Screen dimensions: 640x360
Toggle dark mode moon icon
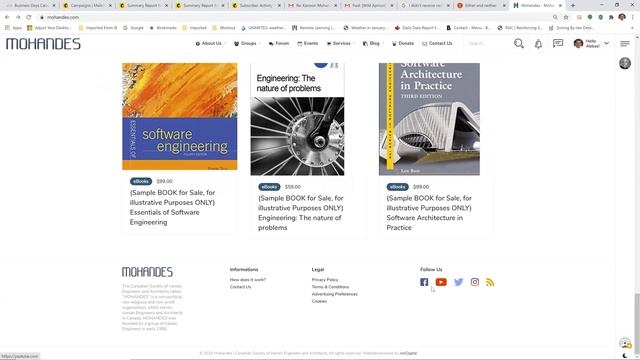[x=625, y=356]
